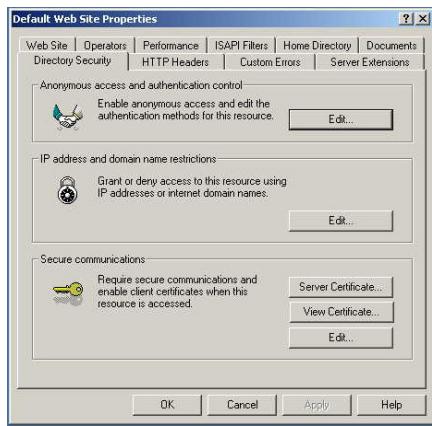This screenshot has width=432, height=426.
Task: Click the 'Secure communications' group label
Action: click(92, 259)
